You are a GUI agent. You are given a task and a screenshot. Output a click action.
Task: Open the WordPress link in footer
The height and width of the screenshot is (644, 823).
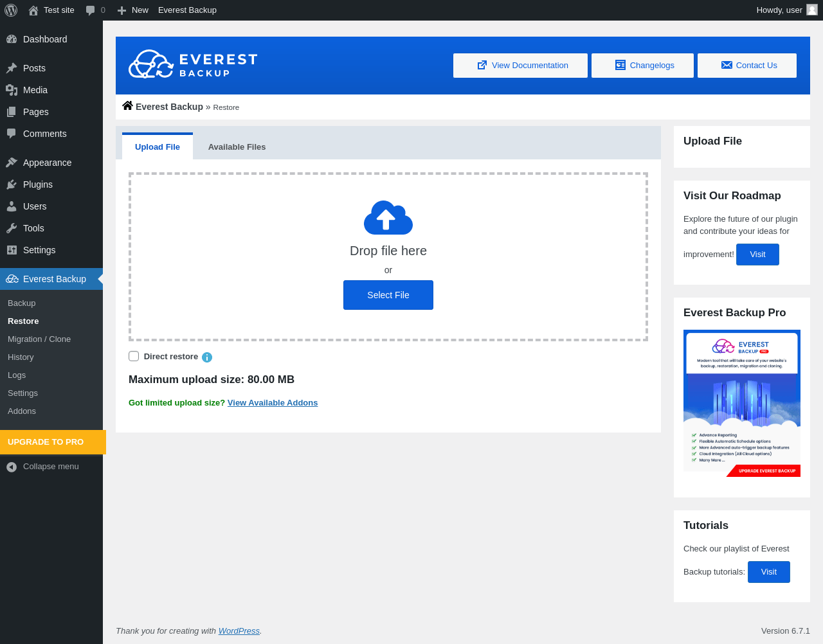point(239,631)
